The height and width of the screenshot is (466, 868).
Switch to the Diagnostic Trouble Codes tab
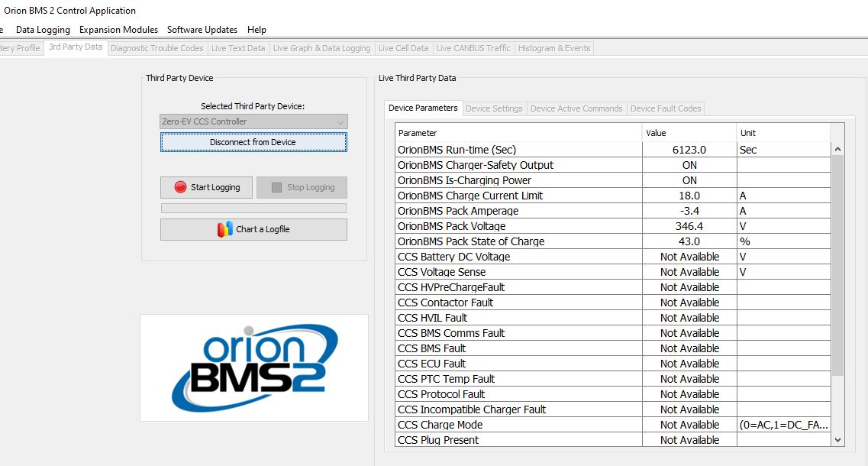(x=157, y=48)
